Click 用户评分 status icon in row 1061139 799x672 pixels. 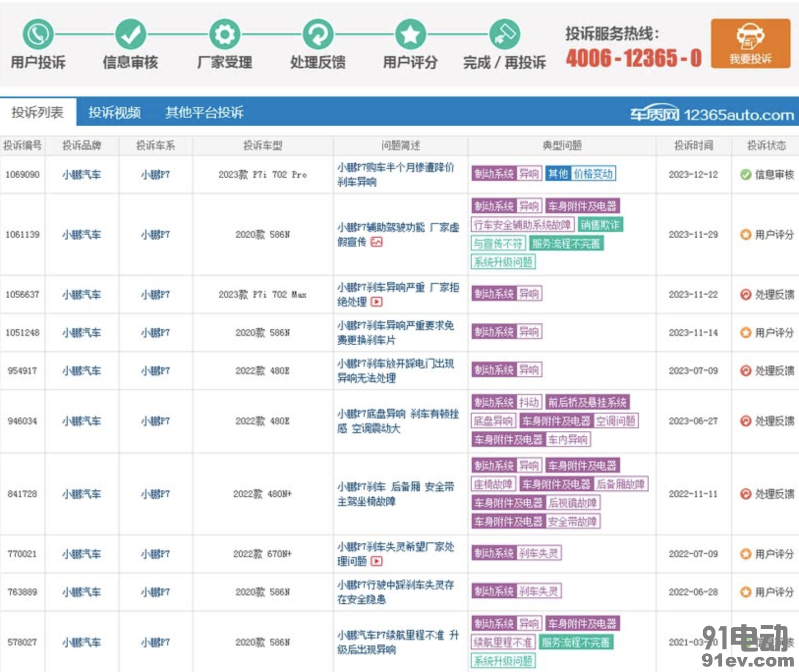[x=746, y=234]
